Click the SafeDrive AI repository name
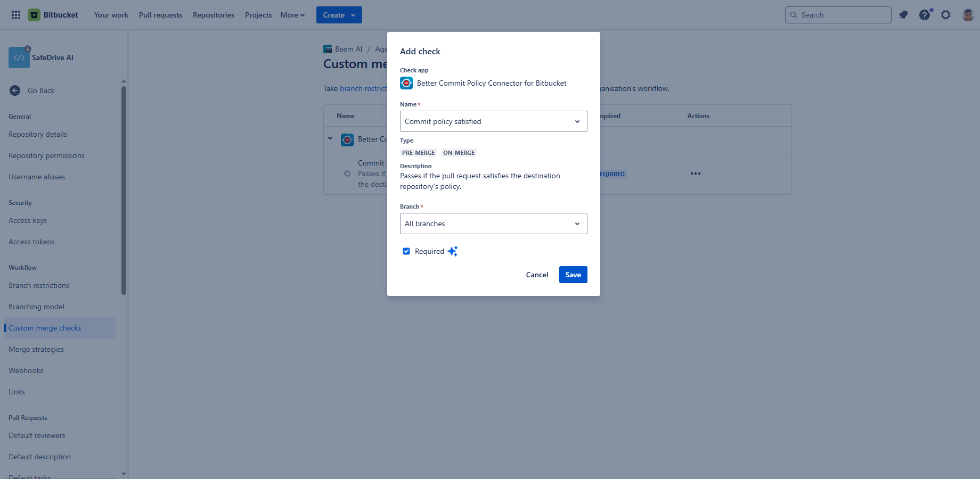This screenshot has width=980, height=479. pyautogui.click(x=53, y=57)
